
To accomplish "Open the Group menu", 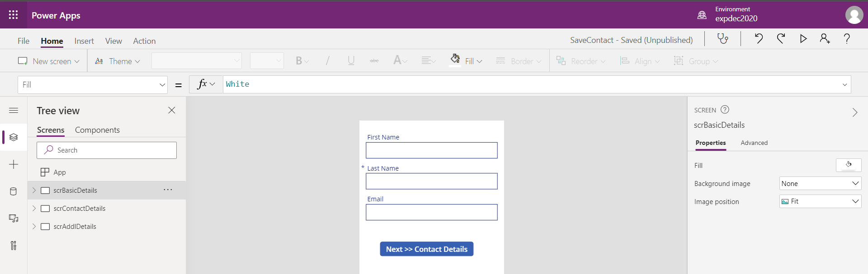I will click(696, 61).
